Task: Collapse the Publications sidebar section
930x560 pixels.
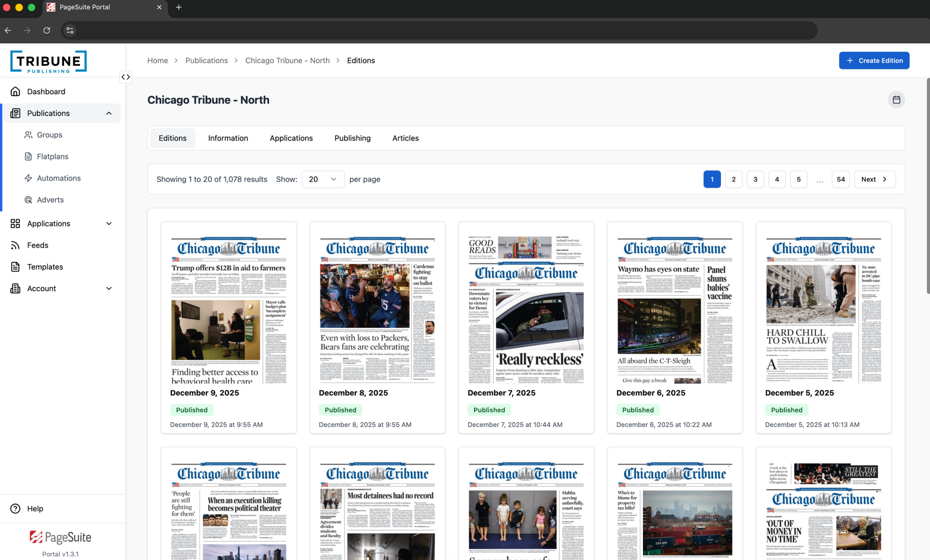Action: pos(109,113)
